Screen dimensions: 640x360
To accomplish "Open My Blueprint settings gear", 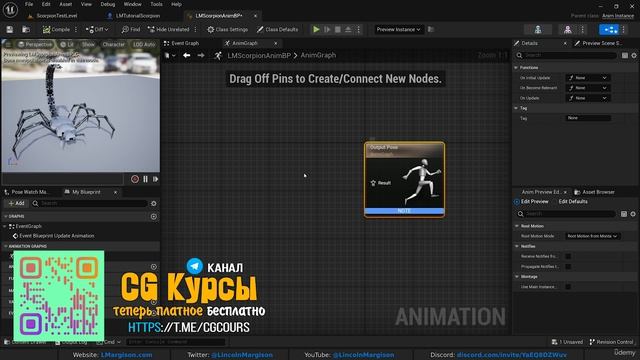I will click(x=153, y=203).
